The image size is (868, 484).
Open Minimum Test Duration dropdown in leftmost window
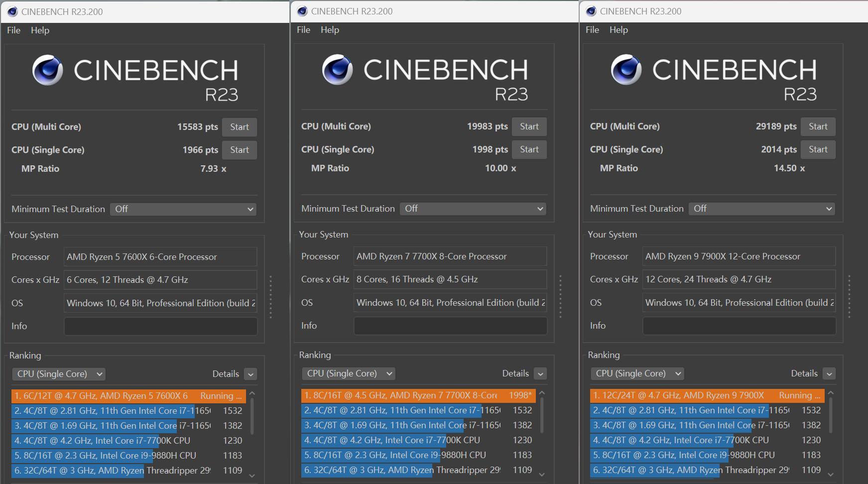click(x=184, y=209)
